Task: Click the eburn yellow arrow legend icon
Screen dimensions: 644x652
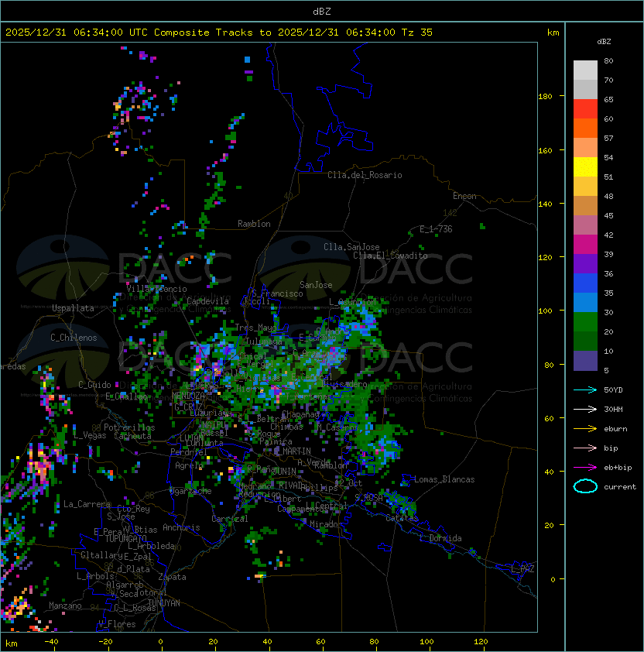Action: (585, 429)
